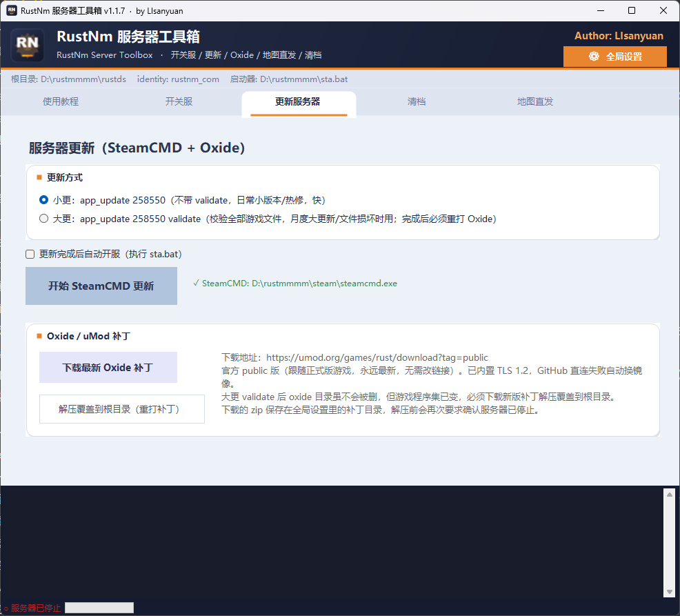
Task: Click 服务器更新 (SteamCMD + Oxide) heading
Action: 137,148
